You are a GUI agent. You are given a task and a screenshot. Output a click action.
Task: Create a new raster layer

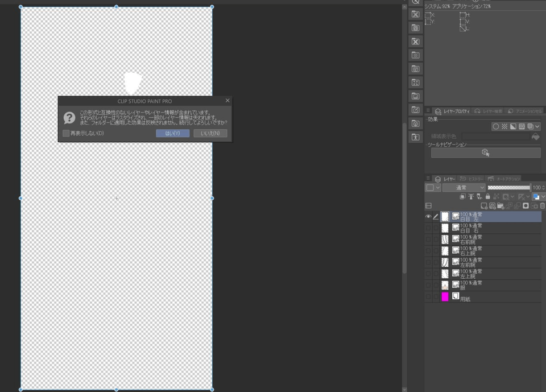[x=484, y=206]
